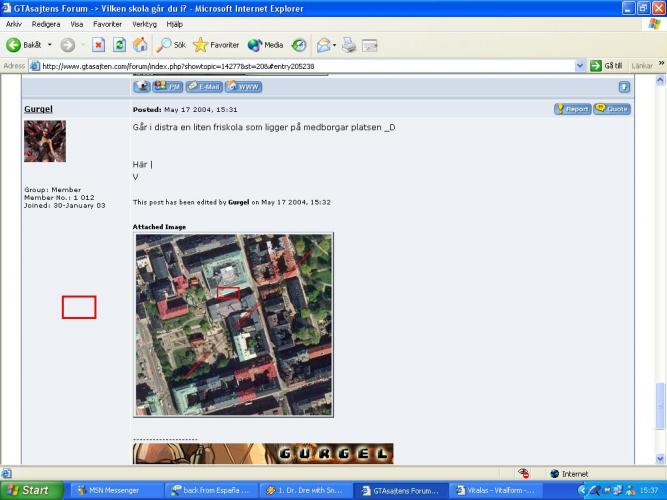Screen dimensions: 667x500
Task: Open the Verktyg menu
Action: tap(144, 23)
